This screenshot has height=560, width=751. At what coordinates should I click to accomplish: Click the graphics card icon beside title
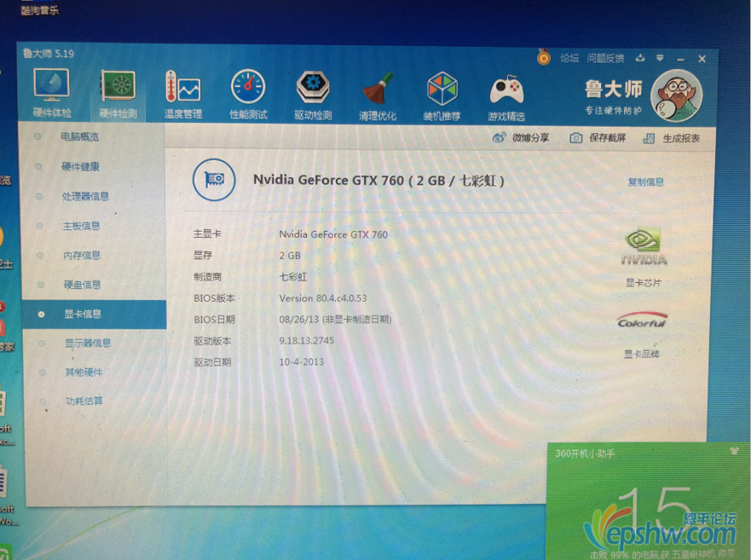coord(214,180)
